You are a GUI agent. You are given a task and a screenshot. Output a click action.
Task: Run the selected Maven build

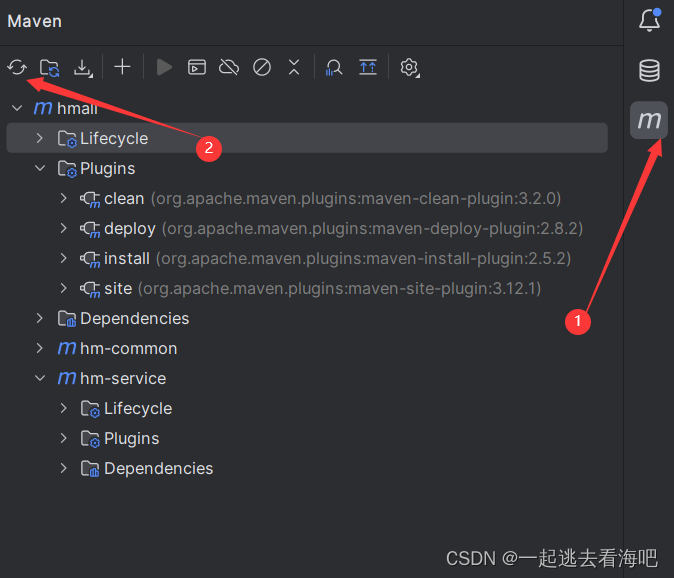click(x=164, y=67)
